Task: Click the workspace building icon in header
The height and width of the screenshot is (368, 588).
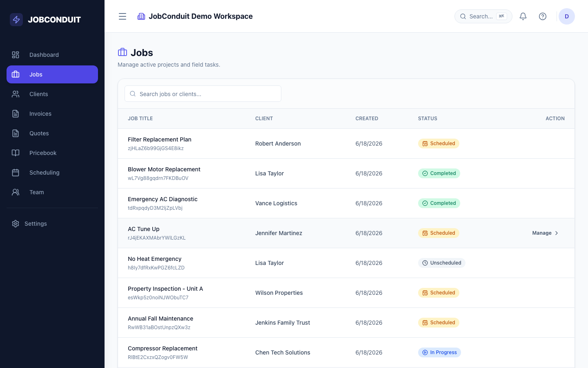Action: pyautogui.click(x=141, y=16)
